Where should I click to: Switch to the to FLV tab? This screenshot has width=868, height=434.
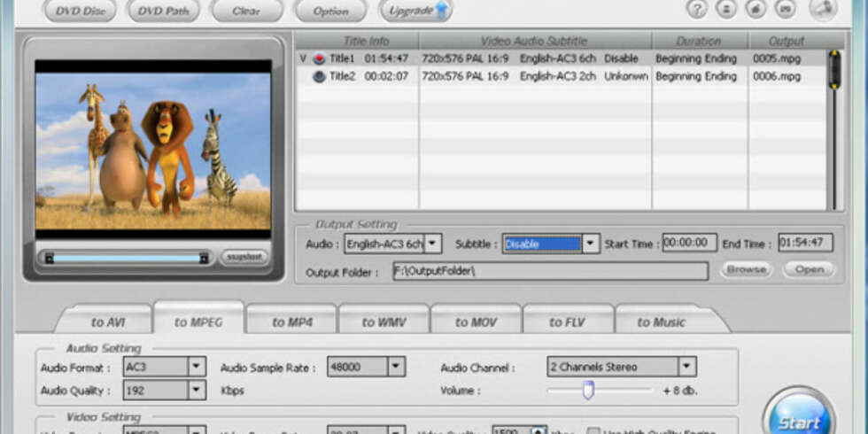tap(568, 322)
